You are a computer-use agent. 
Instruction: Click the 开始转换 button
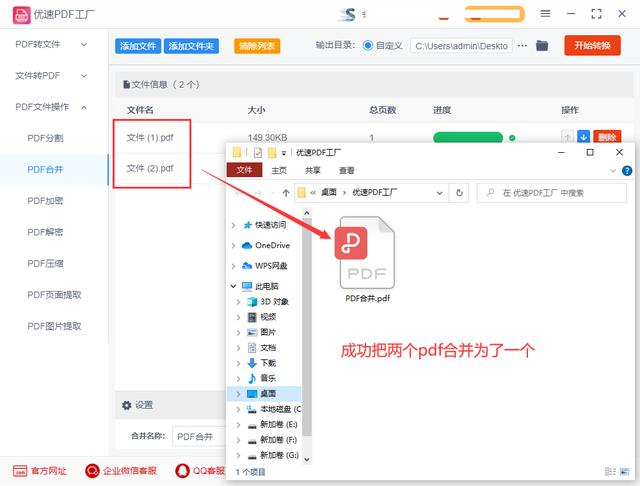(592, 45)
